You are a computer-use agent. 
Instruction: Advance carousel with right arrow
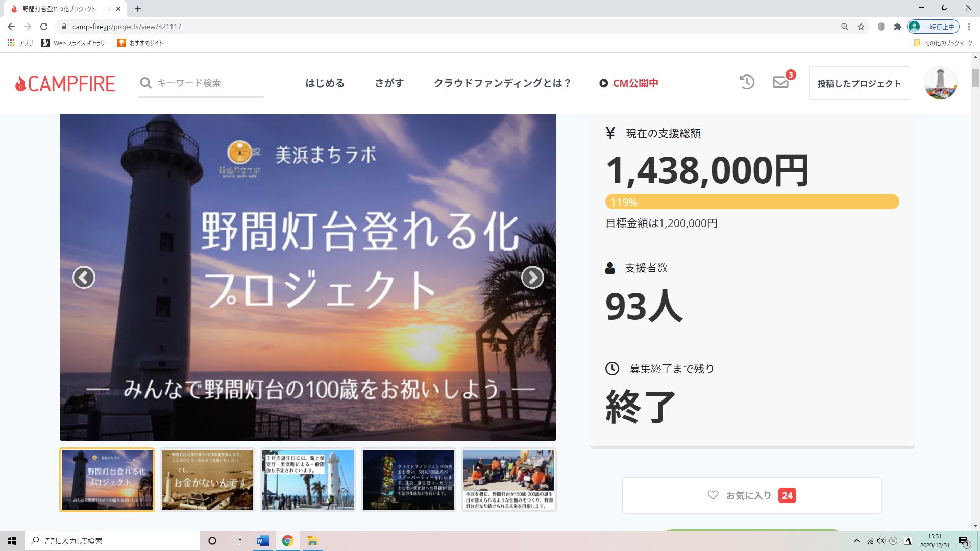click(x=532, y=278)
